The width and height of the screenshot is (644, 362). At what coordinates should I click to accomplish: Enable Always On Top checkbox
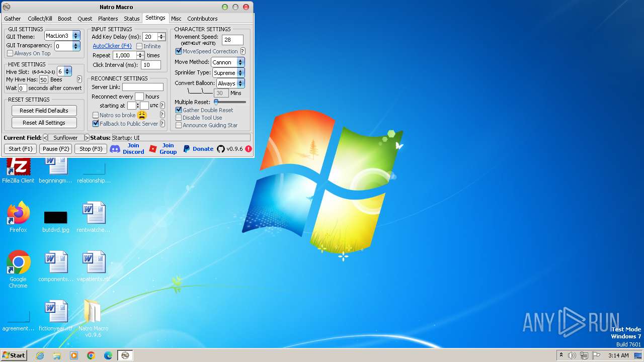[x=10, y=53]
